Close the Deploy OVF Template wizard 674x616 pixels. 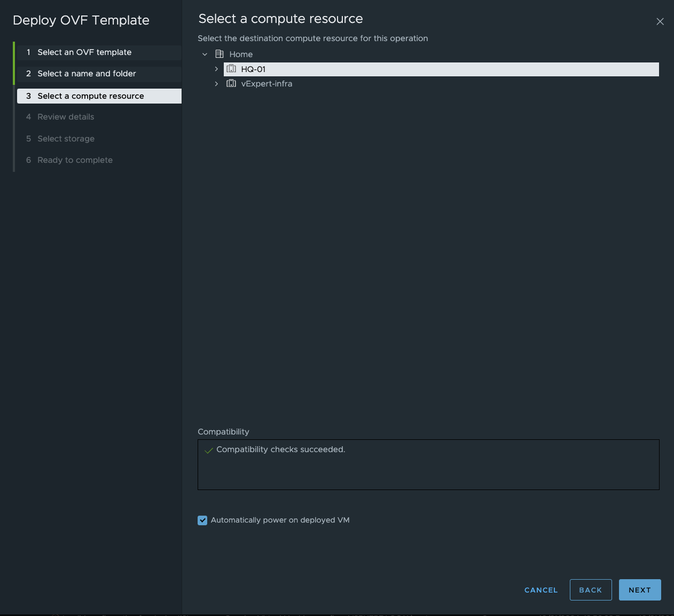(x=660, y=21)
